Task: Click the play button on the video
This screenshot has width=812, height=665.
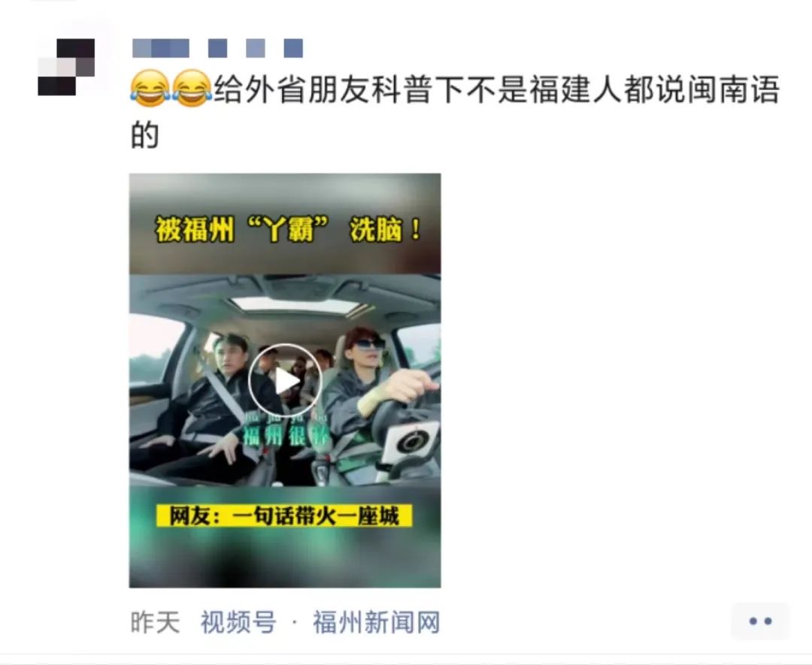Action: coord(285,380)
